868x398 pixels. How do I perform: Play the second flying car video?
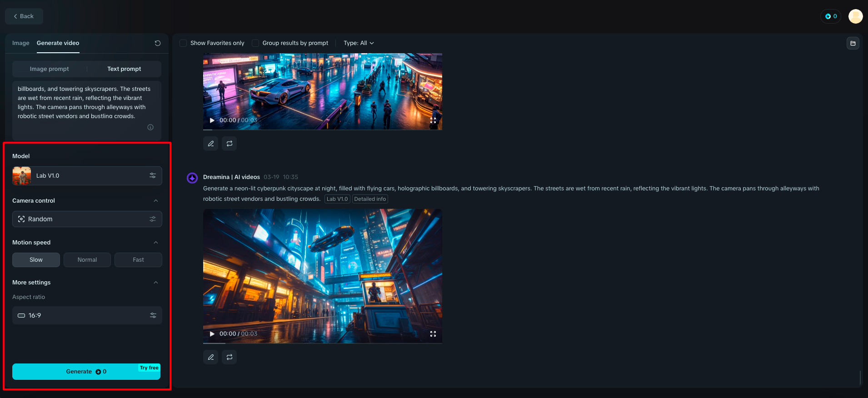[x=212, y=334]
